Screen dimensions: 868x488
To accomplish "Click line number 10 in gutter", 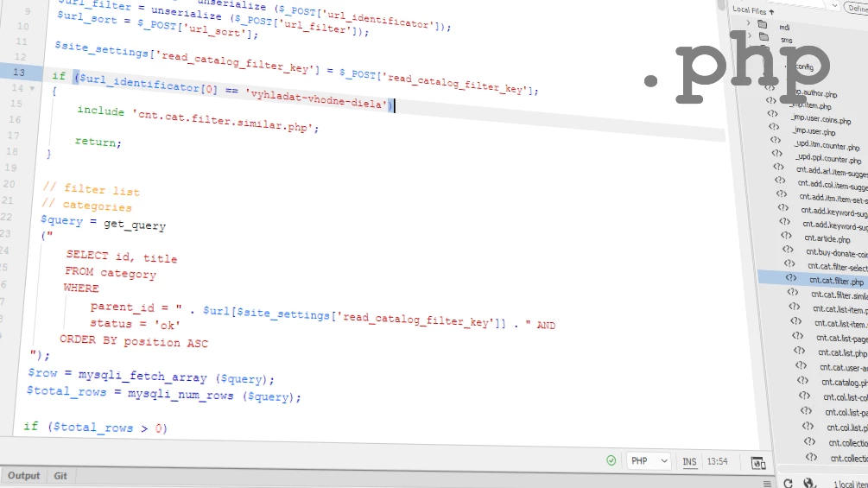I will [22, 26].
